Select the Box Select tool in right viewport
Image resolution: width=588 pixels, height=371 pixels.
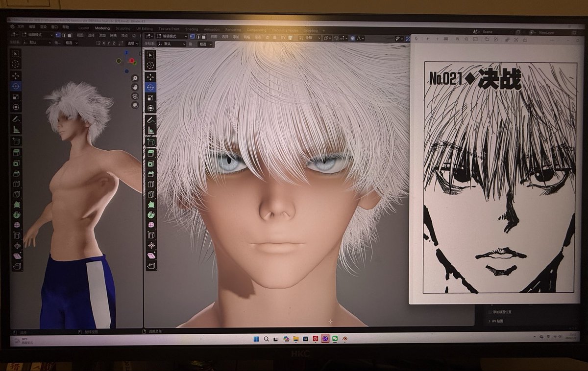pyautogui.click(x=151, y=54)
